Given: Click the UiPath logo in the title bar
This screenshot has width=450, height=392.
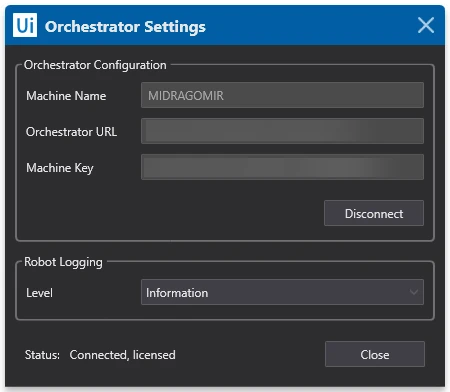Looking at the screenshot, I should pyautogui.click(x=25, y=25).
